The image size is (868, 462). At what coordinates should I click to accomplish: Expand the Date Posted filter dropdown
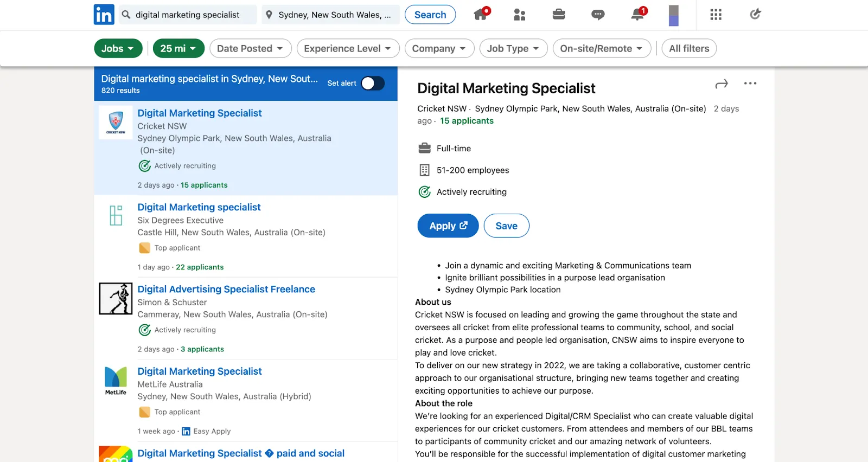click(x=250, y=48)
